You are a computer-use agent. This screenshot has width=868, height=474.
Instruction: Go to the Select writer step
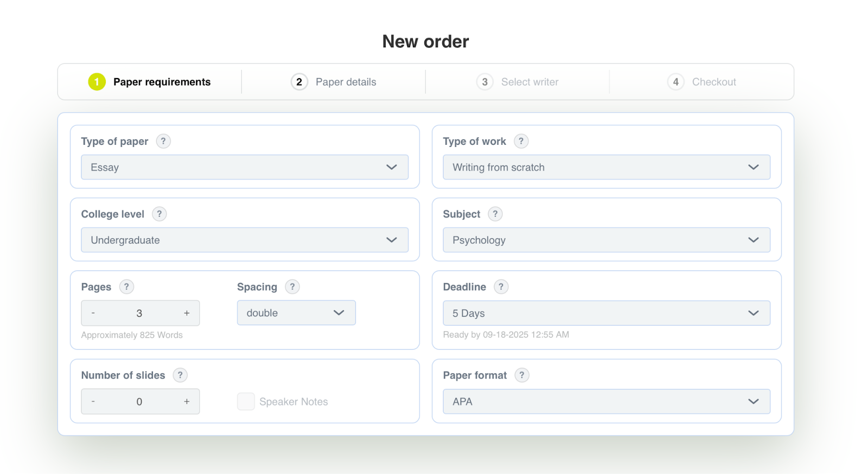(530, 81)
